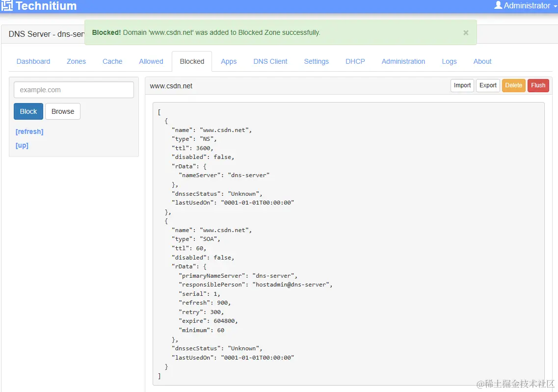The width and height of the screenshot is (558, 392).
Task: Click the Technitium logo icon
Action: [7, 6]
